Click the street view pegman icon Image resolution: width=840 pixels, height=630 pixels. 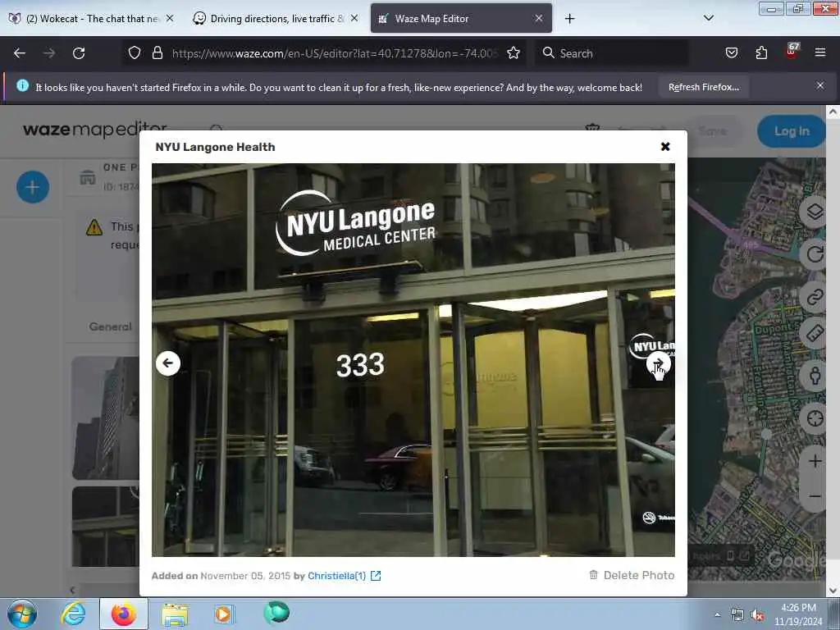pos(815,376)
